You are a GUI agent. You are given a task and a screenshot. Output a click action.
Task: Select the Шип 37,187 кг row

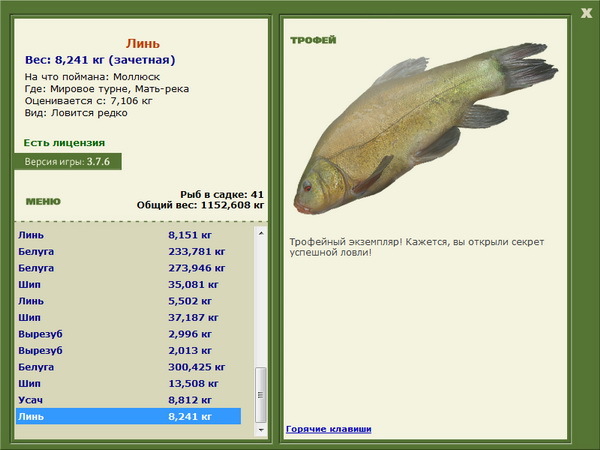point(129,318)
